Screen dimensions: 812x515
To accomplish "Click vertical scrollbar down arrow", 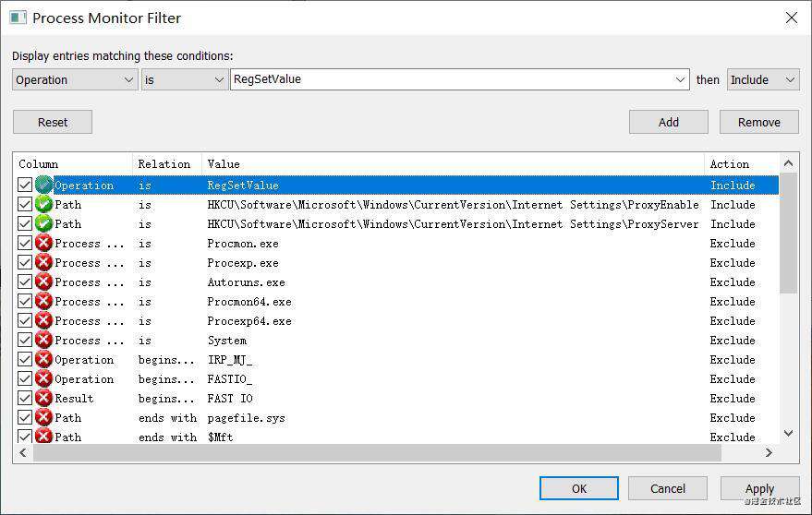I will pyautogui.click(x=788, y=433).
